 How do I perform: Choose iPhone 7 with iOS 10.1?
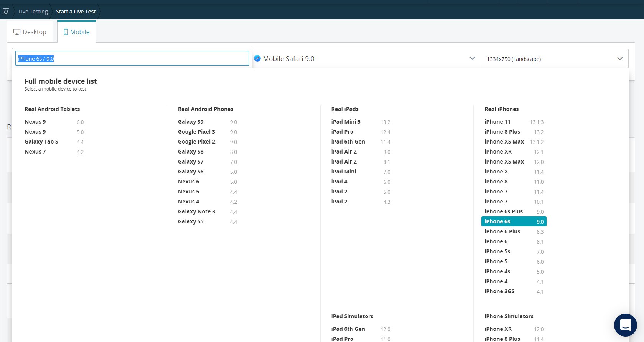tap(514, 202)
